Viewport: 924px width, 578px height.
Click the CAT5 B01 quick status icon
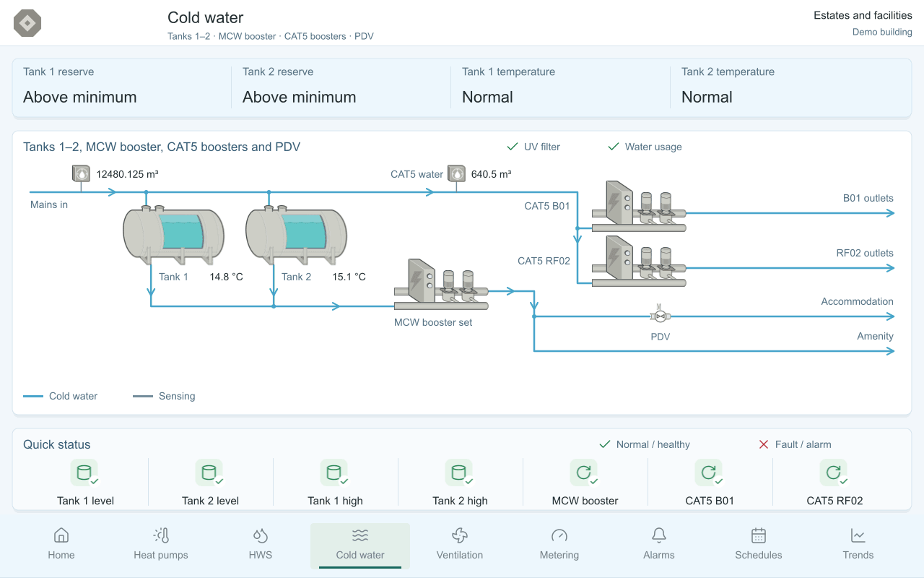point(710,473)
